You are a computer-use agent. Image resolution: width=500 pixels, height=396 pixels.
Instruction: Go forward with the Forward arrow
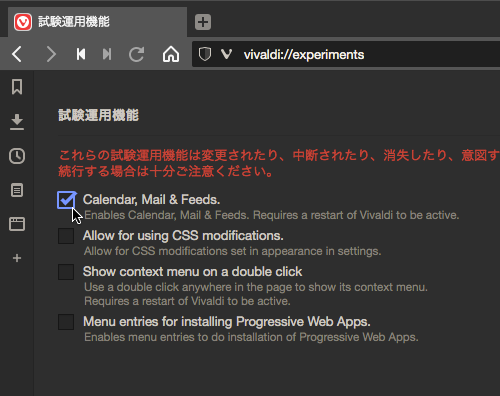51,54
